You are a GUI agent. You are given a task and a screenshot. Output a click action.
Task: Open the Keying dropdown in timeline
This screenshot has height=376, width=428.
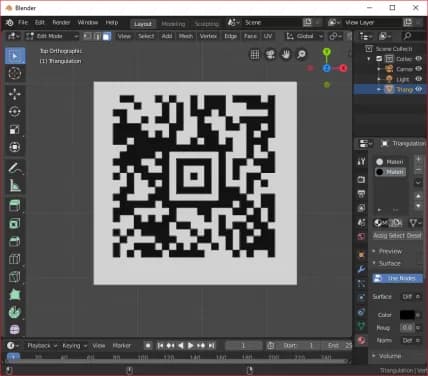[x=75, y=346]
